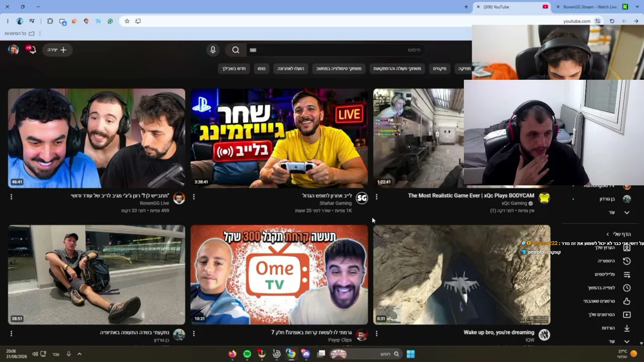Viewport: 644px width, 362px height.
Task: Reload the YouTube page
Action: click(x=612, y=21)
